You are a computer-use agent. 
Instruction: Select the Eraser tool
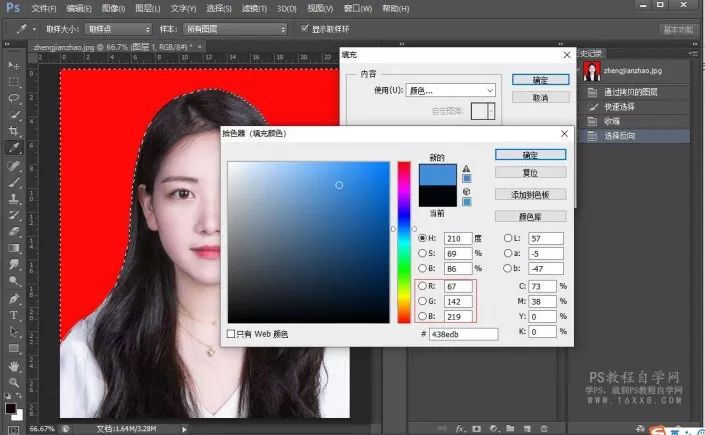coord(14,231)
